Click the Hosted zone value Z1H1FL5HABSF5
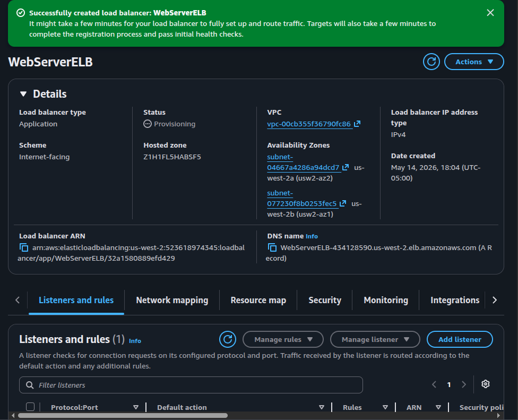518x420 pixels. pos(172,157)
